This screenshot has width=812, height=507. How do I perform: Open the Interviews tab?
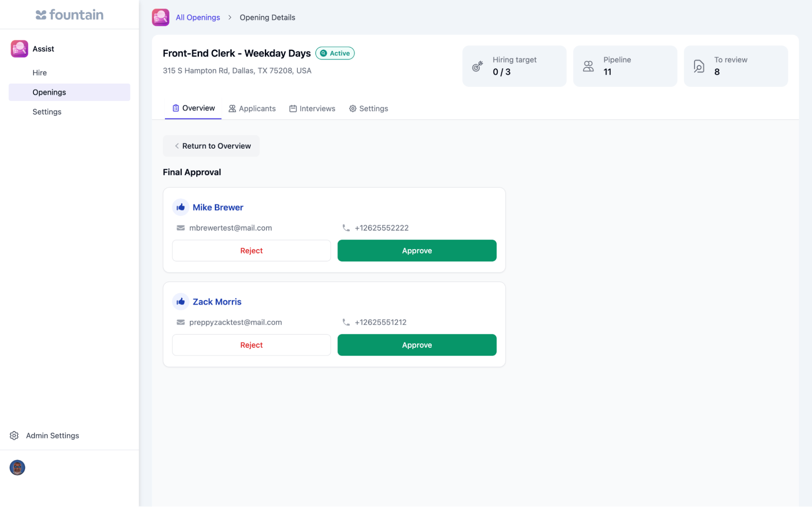pos(312,108)
